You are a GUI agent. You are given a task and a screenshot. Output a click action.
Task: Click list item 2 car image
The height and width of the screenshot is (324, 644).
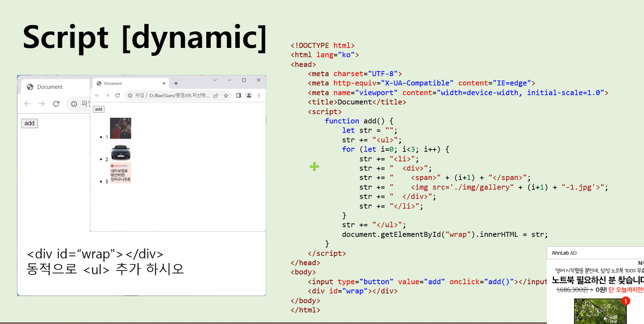coord(120,153)
